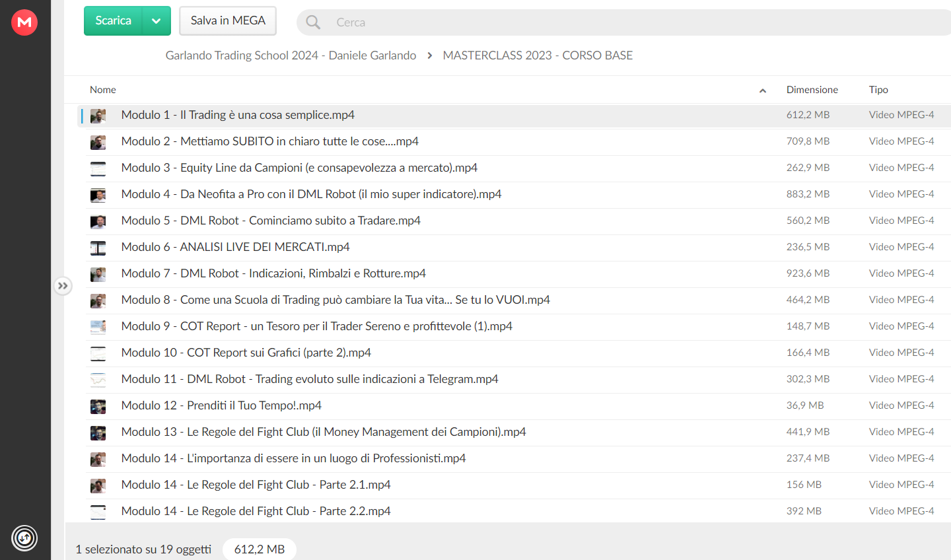Click file icon of Modulo 14 Parte 2.2
Viewport: 951px width, 560px height.
[98, 512]
